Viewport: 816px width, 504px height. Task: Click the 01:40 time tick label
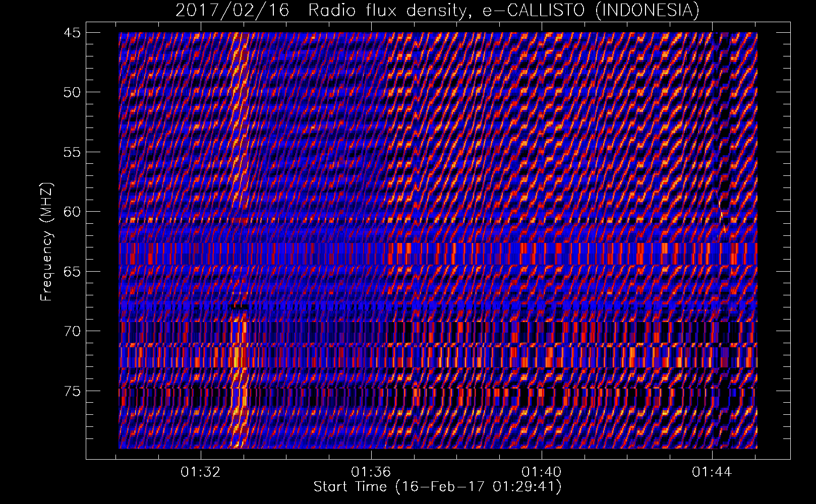[542, 472]
